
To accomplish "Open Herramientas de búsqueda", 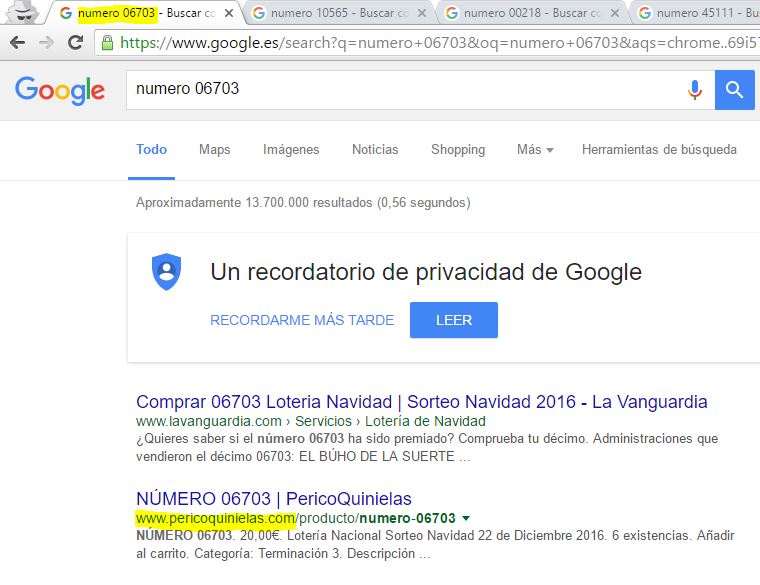I will pyautogui.click(x=659, y=150).
